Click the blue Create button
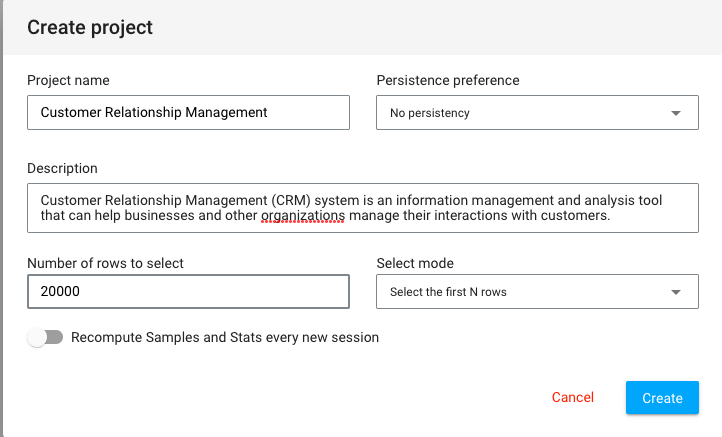722x437 pixels. click(662, 398)
